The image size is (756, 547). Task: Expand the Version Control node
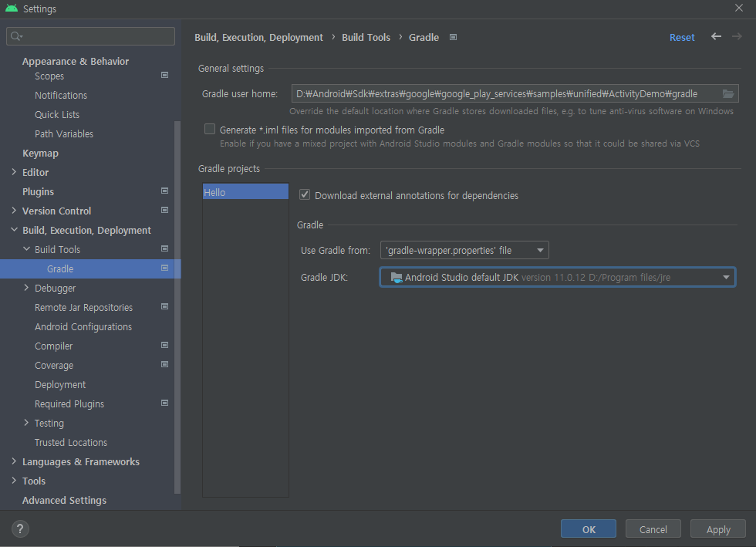tap(14, 211)
